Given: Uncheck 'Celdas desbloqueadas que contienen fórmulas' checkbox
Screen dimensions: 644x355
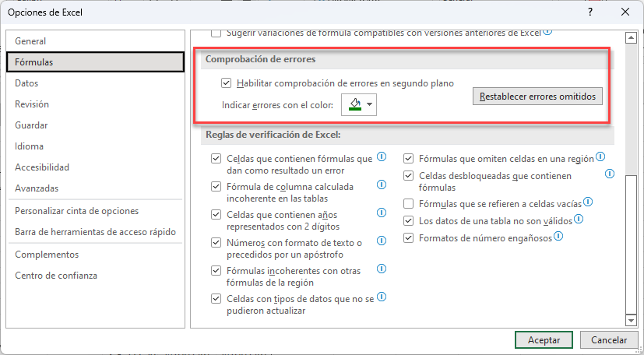Looking at the screenshot, I should (408, 176).
